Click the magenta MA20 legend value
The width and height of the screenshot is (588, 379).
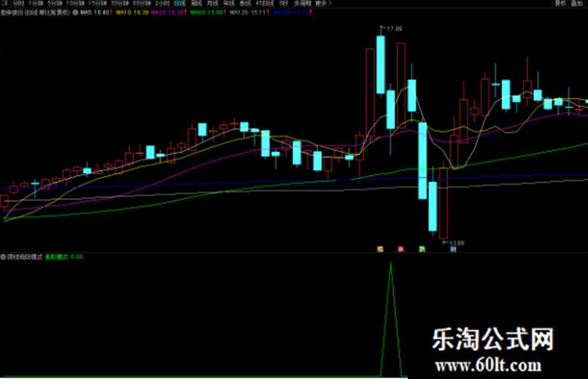click(x=167, y=12)
